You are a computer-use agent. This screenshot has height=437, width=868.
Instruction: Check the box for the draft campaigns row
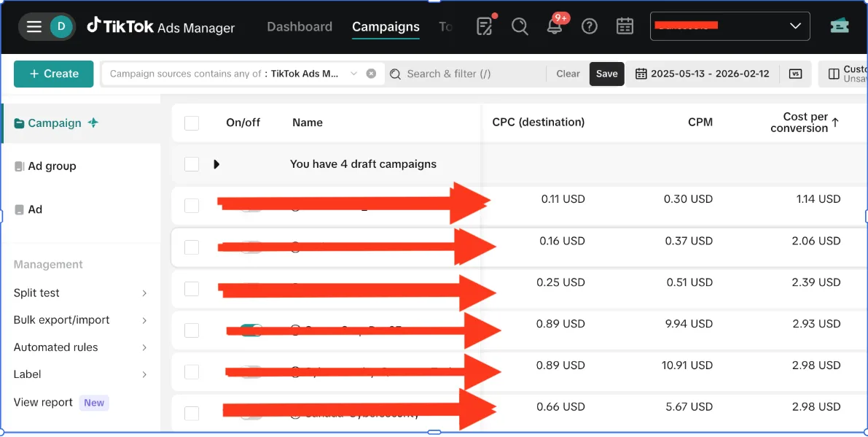pyautogui.click(x=192, y=164)
